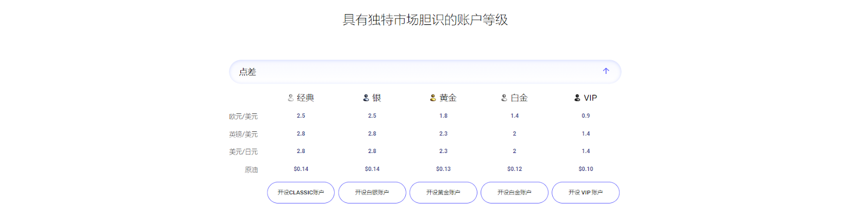Viewport: 868px width, 210px height.
Task: Click the 黄金 account person icon
Action: click(433, 98)
